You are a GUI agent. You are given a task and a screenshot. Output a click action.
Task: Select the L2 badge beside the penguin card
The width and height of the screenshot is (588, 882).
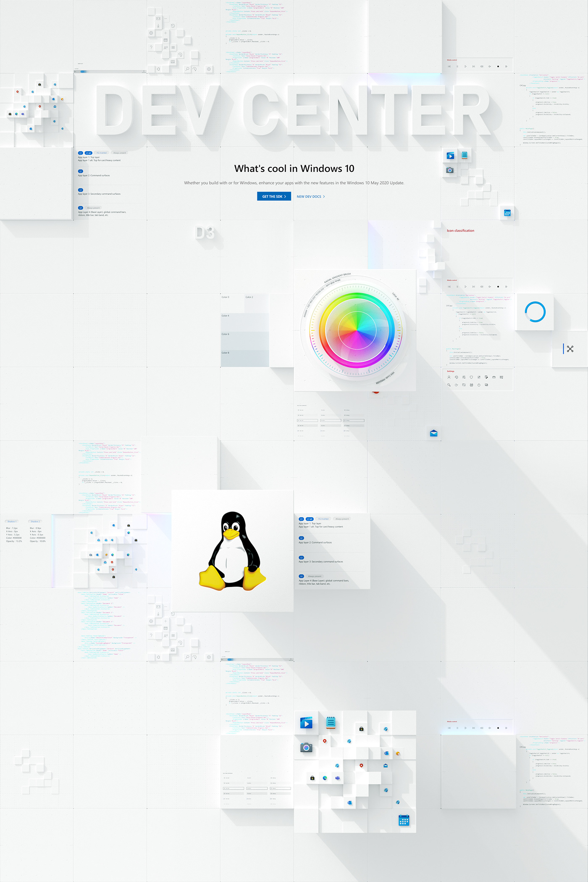pyautogui.click(x=301, y=538)
